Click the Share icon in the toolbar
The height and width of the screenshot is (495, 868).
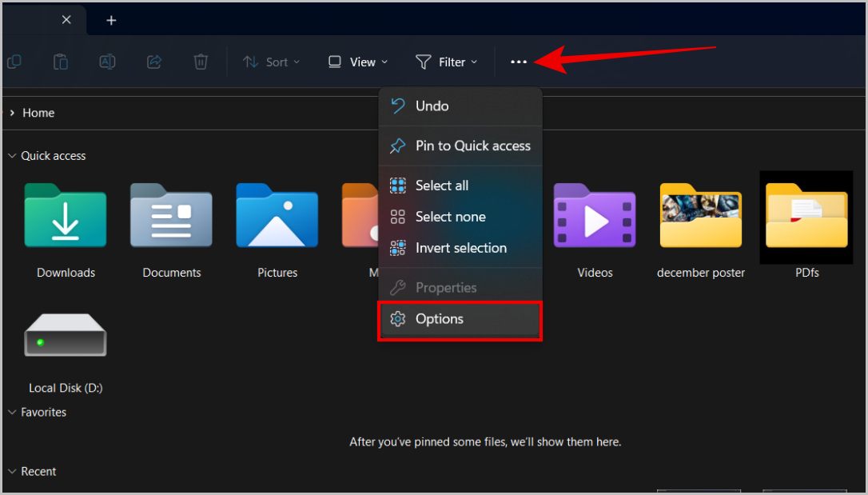point(153,62)
